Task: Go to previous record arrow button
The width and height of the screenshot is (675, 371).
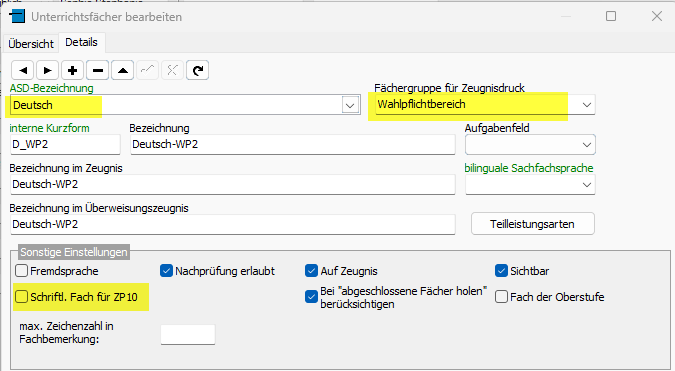Action: click(x=23, y=70)
